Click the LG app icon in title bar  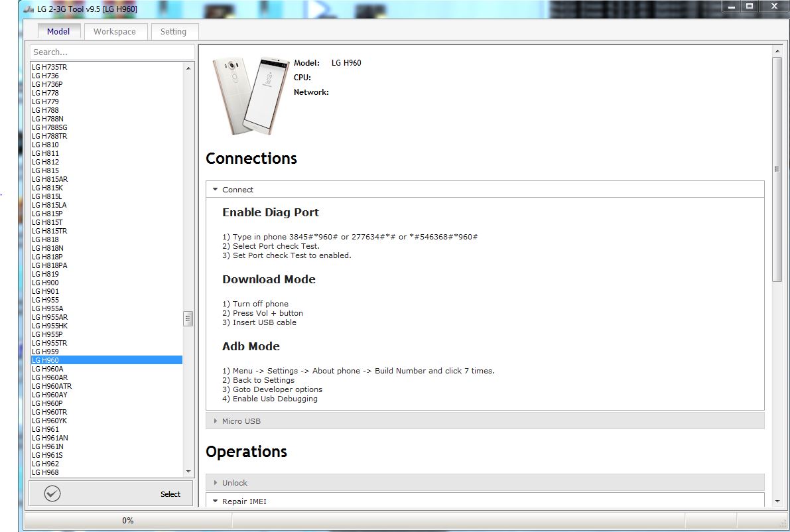[29, 9]
